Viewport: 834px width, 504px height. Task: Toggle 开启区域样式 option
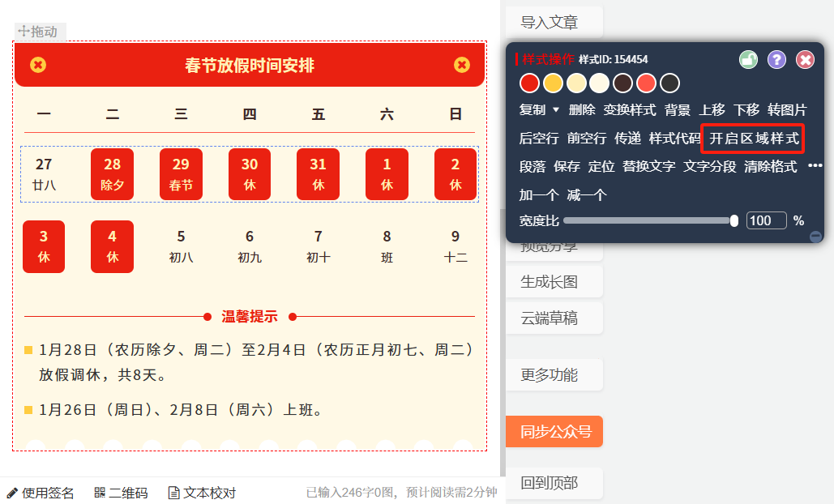pyautogui.click(x=754, y=139)
